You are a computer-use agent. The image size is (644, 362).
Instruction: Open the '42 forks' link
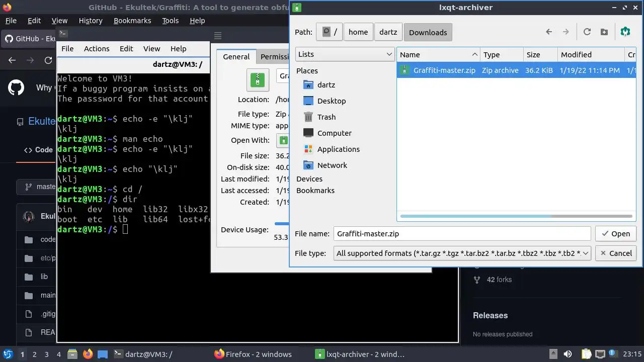(494, 280)
